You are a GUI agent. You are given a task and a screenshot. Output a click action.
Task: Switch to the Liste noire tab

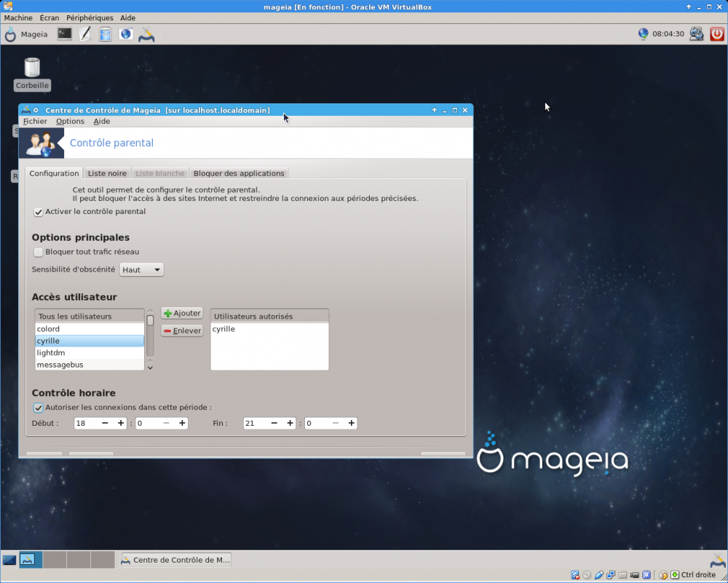(107, 173)
